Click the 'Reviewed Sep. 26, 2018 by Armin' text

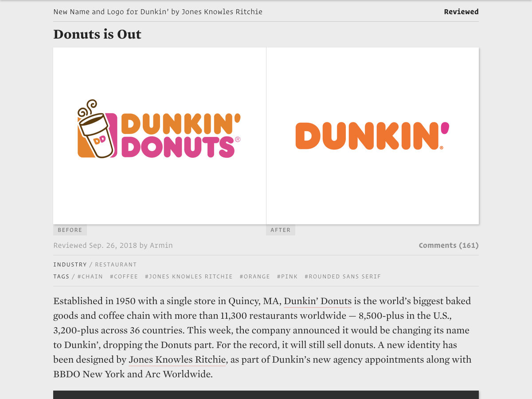113,245
